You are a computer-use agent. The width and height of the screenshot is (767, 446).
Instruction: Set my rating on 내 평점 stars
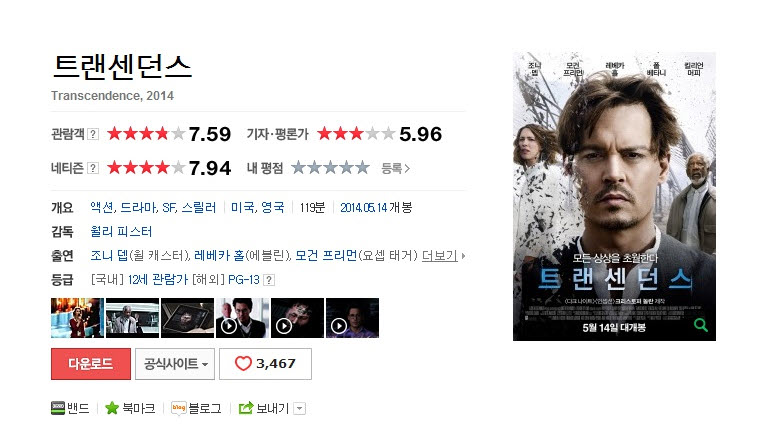click(x=331, y=168)
